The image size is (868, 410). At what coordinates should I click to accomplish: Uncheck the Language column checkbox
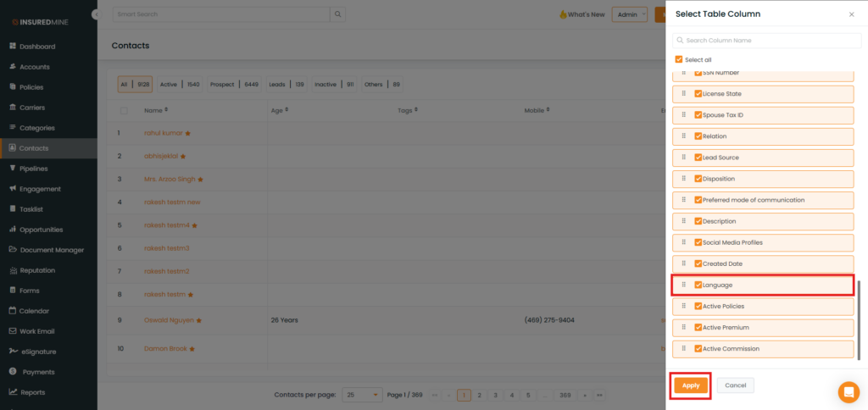[698, 285]
